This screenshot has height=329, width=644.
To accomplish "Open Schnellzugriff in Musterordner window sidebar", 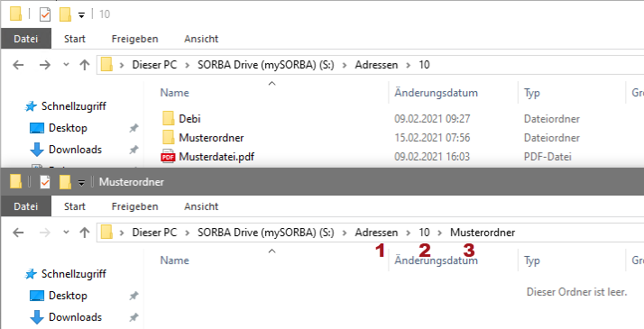I will [74, 274].
